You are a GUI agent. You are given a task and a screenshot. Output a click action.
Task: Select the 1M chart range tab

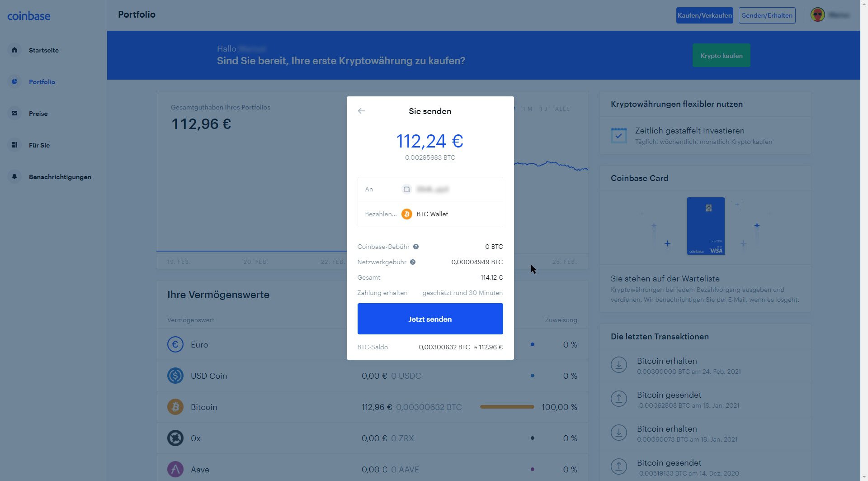point(528,109)
